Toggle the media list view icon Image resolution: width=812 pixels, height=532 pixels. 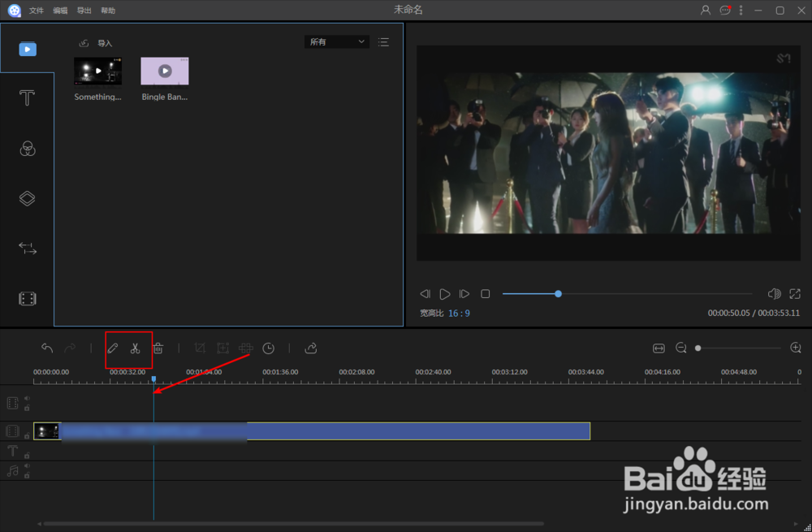384,42
